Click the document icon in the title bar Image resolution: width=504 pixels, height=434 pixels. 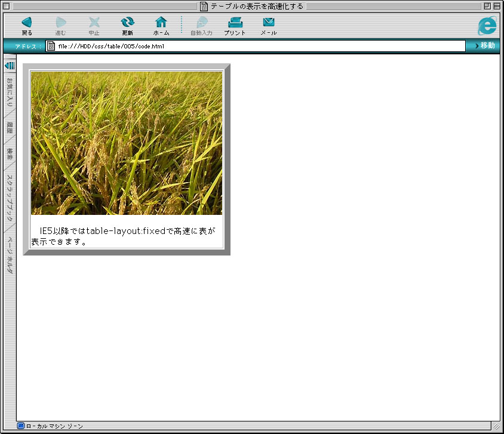(204, 6)
